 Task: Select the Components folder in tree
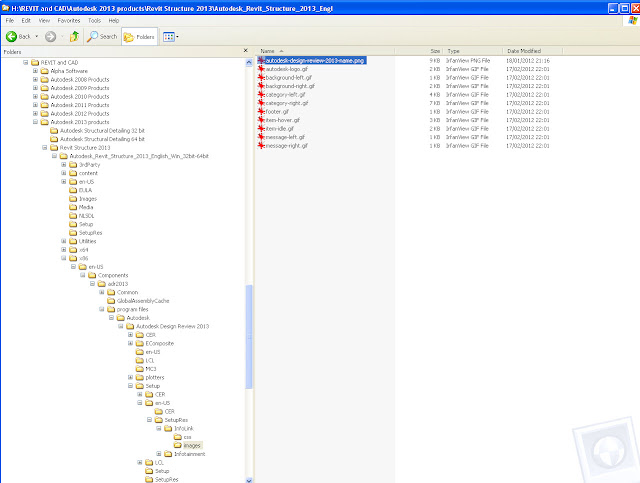[x=113, y=275]
